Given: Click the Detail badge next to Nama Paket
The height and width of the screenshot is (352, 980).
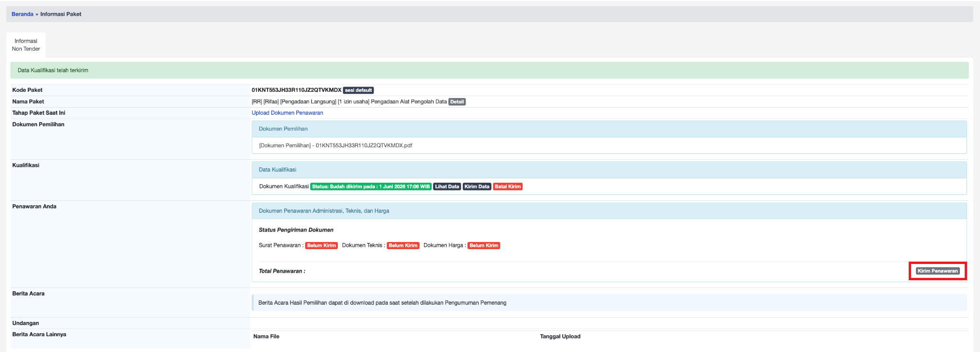Looking at the screenshot, I should pos(457,102).
